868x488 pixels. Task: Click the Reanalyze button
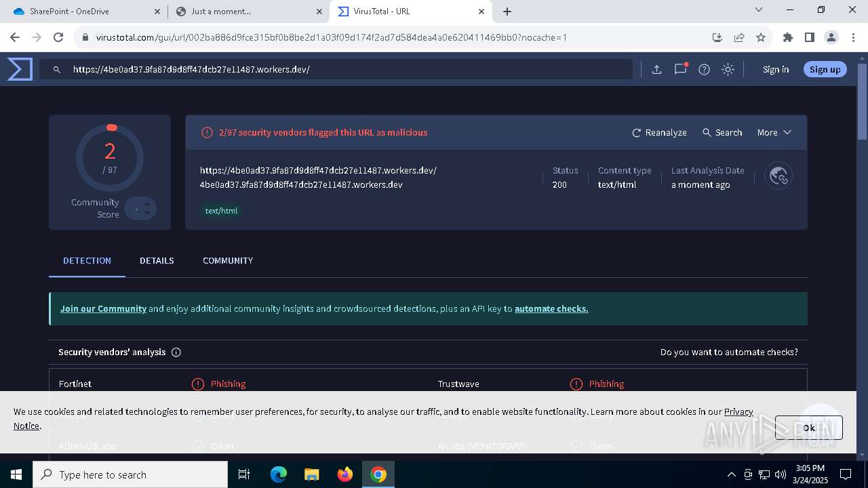(x=659, y=133)
